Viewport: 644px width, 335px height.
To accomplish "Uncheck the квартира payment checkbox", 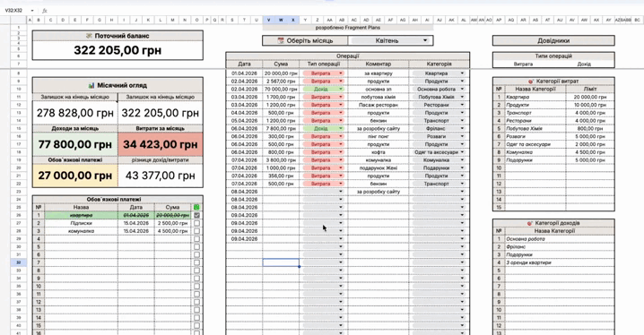I will (x=196, y=215).
